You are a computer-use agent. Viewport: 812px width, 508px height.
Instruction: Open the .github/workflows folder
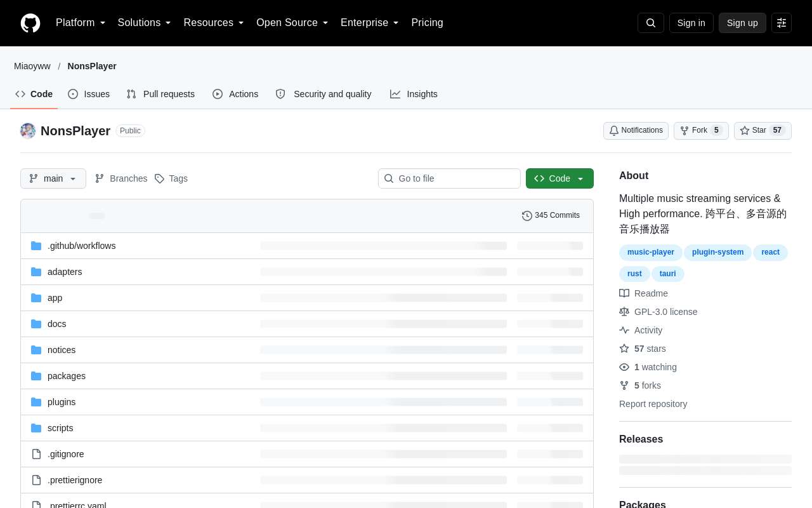pyautogui.click(x=81, y=246)
